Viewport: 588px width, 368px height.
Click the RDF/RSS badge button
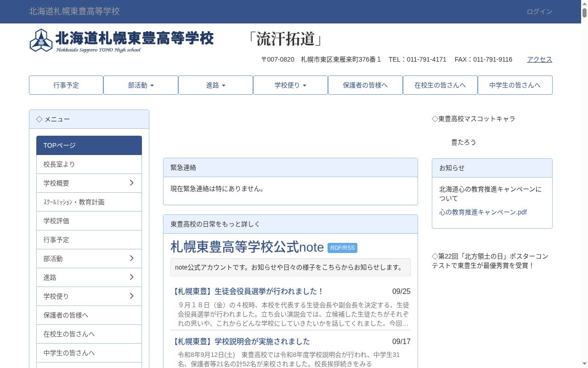342,248
